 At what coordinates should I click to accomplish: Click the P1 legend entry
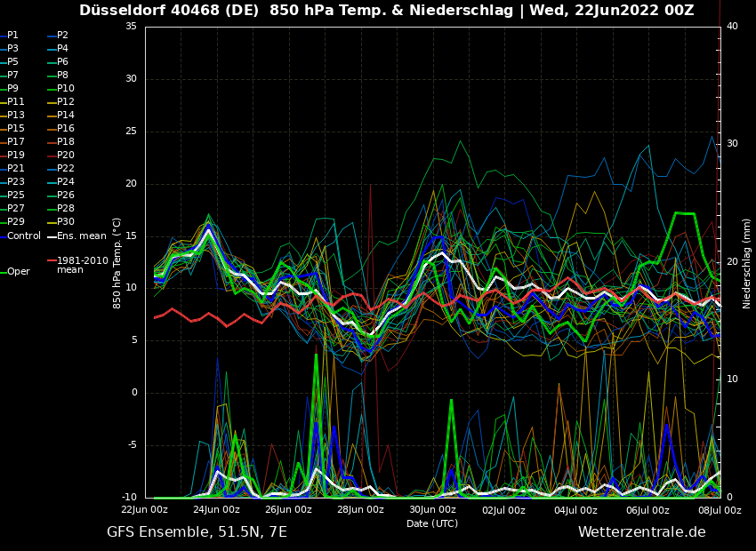[12, 36]
